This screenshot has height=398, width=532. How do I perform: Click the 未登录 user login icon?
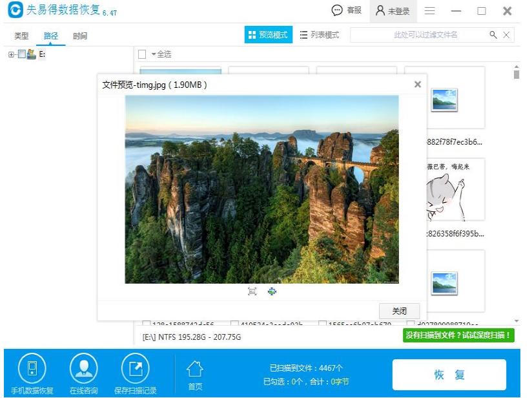pyautogui.click(x=393, y=11)
